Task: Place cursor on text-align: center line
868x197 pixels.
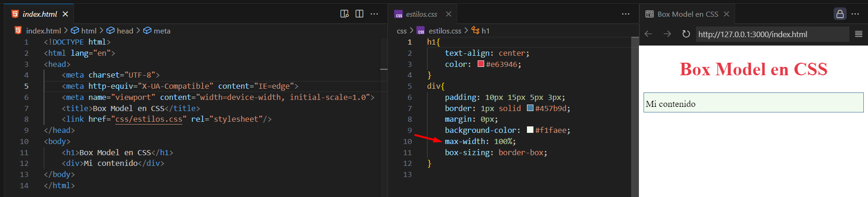Action: tap(487, 53)
